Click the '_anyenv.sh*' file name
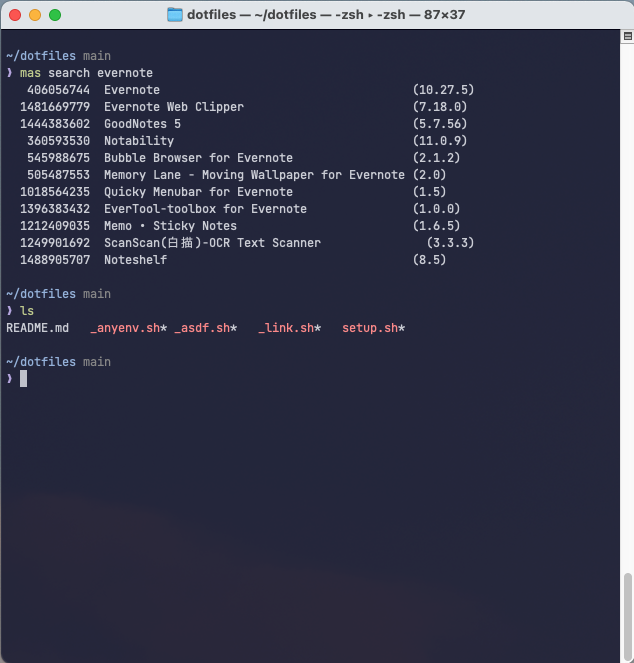The image size is (634, 663). pyautogui.click(x=129, y=328)
